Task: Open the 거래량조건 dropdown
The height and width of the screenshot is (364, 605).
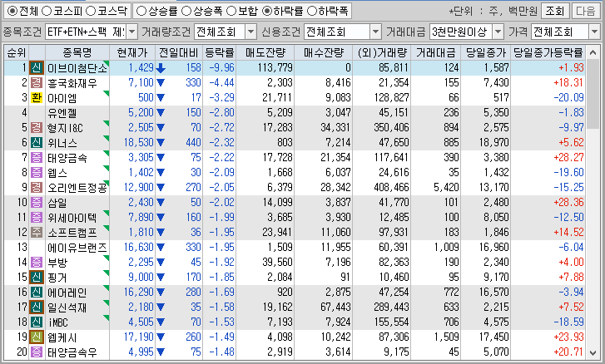Action: point(250,32)
